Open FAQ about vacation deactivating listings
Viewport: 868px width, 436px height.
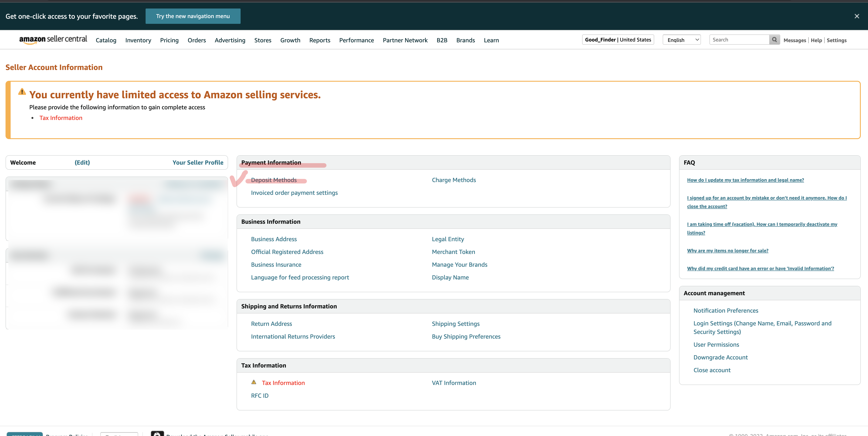762,228
